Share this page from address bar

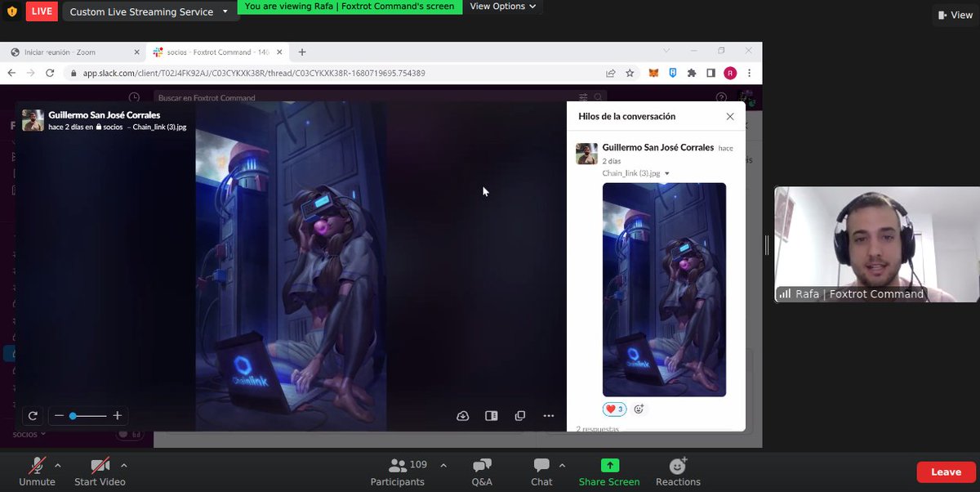coord(610,73)
